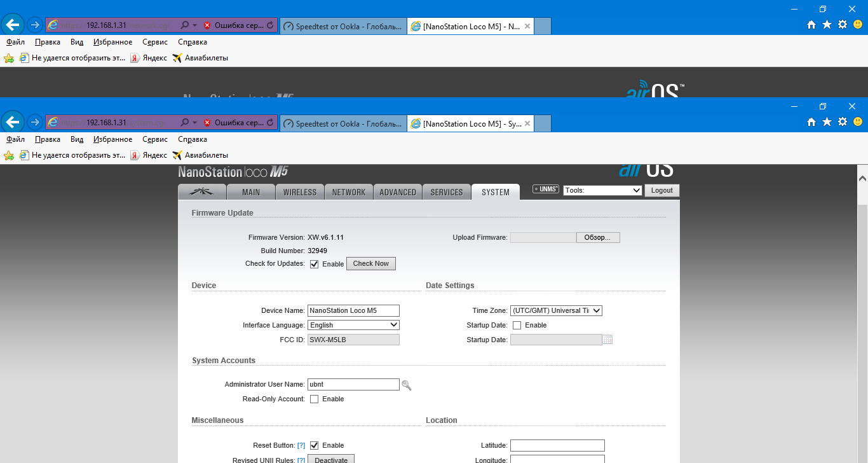The width and height of the screenshot is (868, 463).
Task: Open the Ubiquiti logo tab in airOS
Action: (201, 192)
